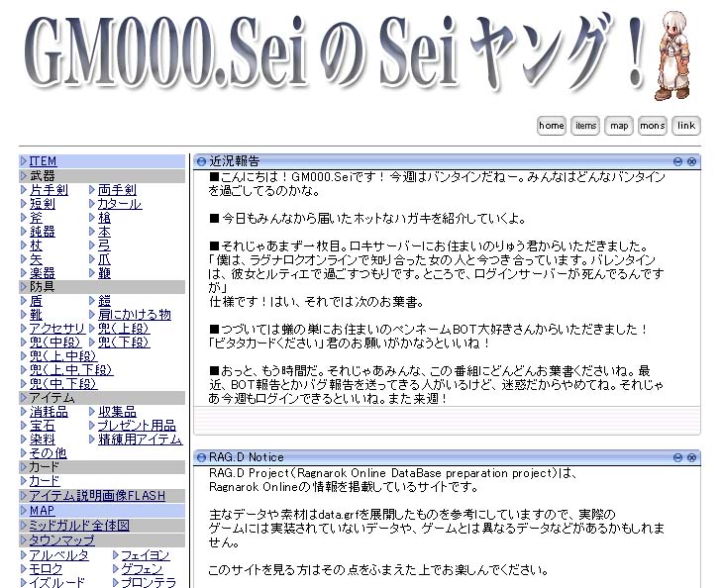Open the items navigation button
The height and width of the screenshot is (588, 722).
(x=585, y=126)
